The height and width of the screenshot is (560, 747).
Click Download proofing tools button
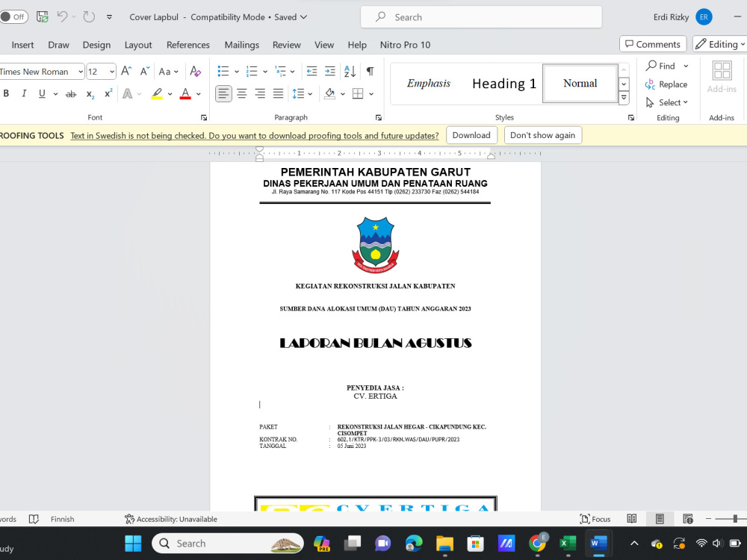(471, 135)
